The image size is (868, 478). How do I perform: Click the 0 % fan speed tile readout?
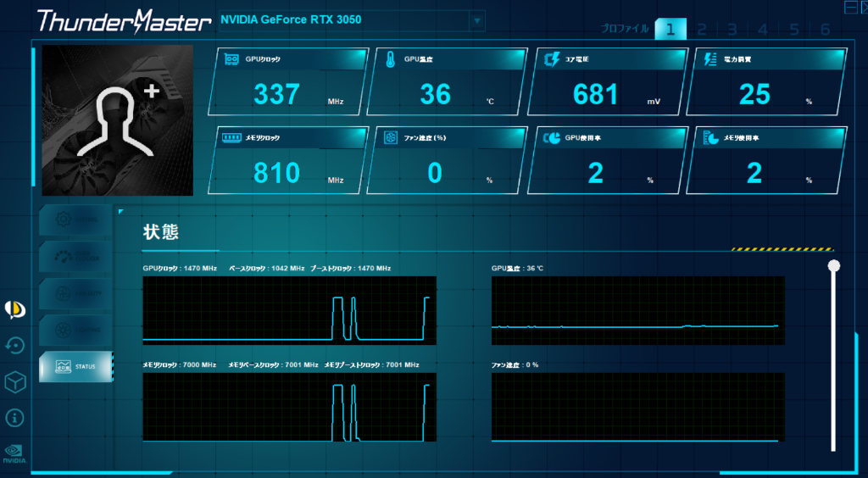click(x=435, y=173)
